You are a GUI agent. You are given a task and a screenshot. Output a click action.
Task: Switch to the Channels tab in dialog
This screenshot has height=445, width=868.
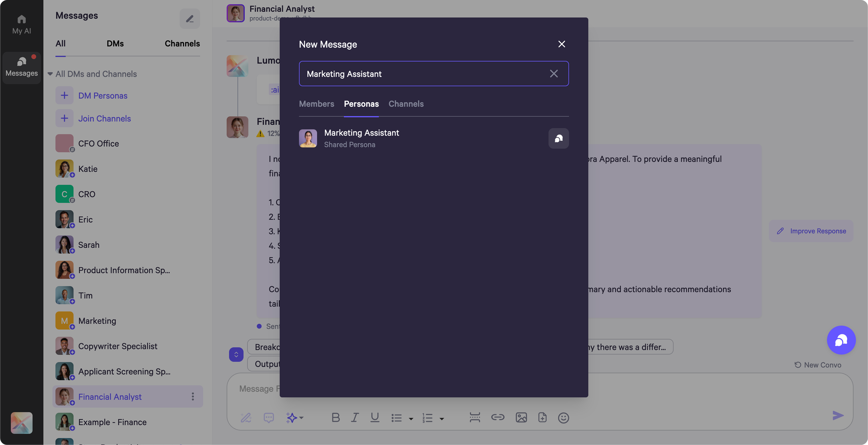[406, 104]
